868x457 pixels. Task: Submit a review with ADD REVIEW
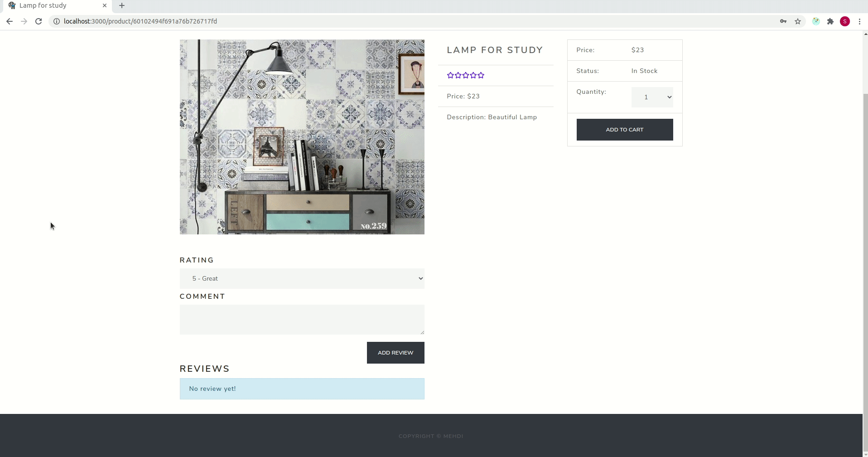pos(395,352)
